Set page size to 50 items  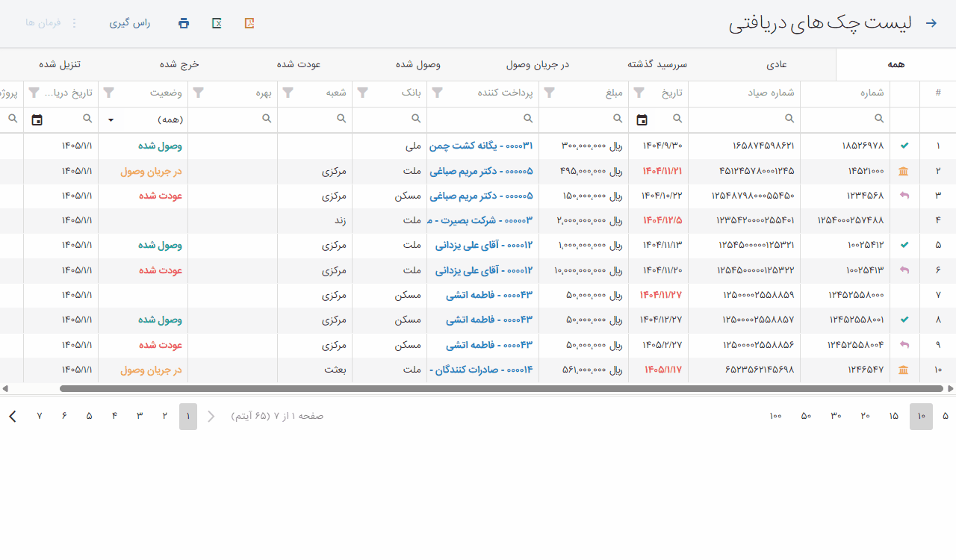[x=806, y=416]
